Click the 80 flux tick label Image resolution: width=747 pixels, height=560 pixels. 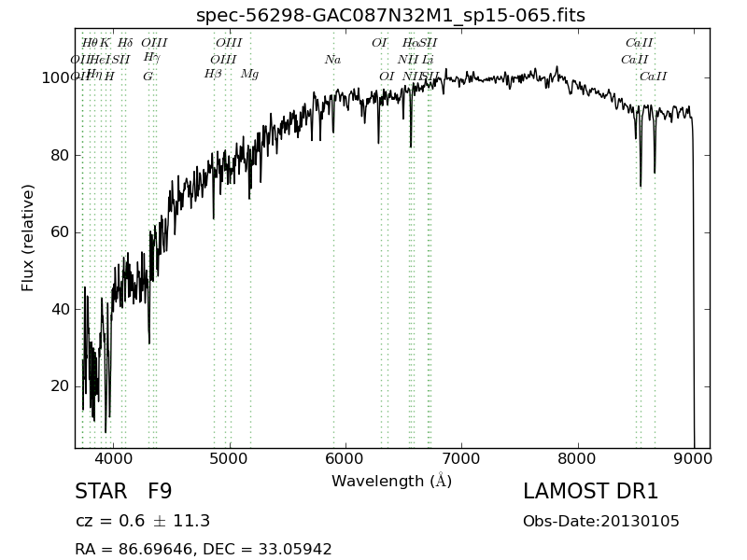[x=60, y=155]
